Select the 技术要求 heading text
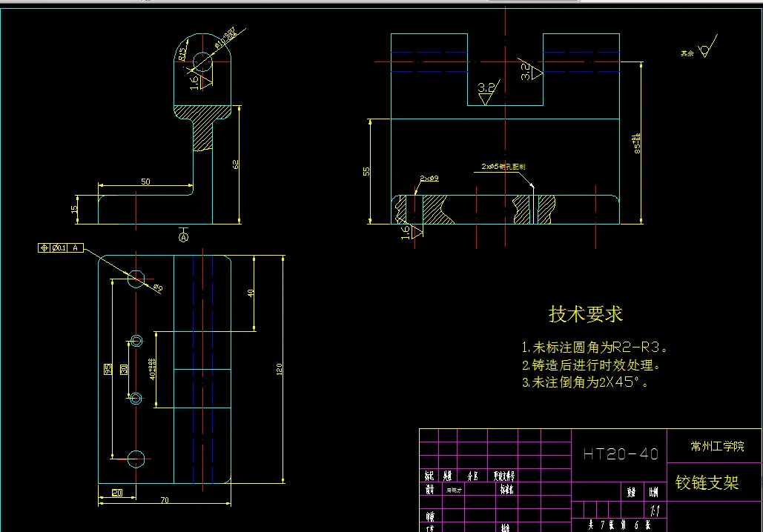Image resolution: width=763 pixels, height=532 pixels. 586,313
